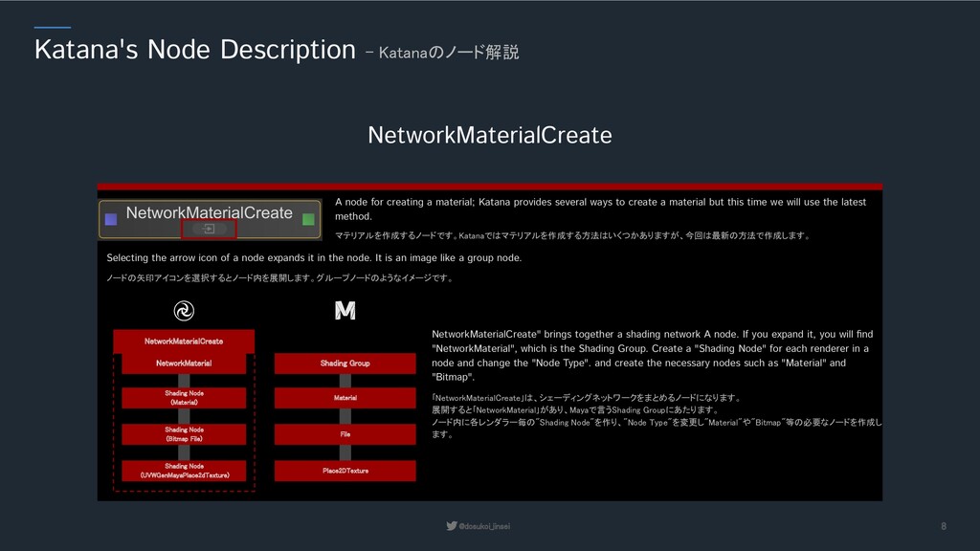Click the red NetworkMaterialCreate diagram box

(184, 342)
